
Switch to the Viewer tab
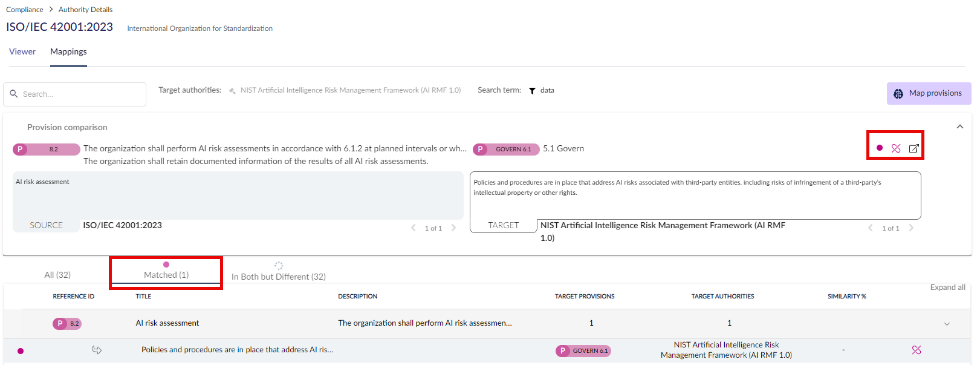pos(22,51)
